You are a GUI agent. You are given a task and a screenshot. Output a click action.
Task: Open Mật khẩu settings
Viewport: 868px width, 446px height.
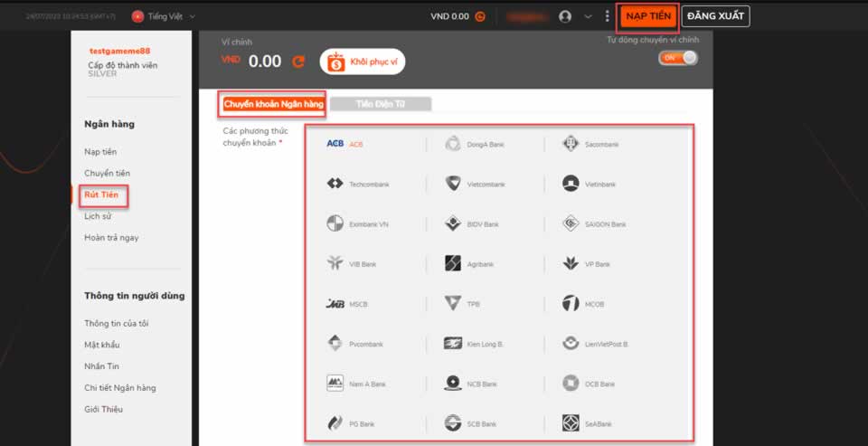click(x=102, y=345)
